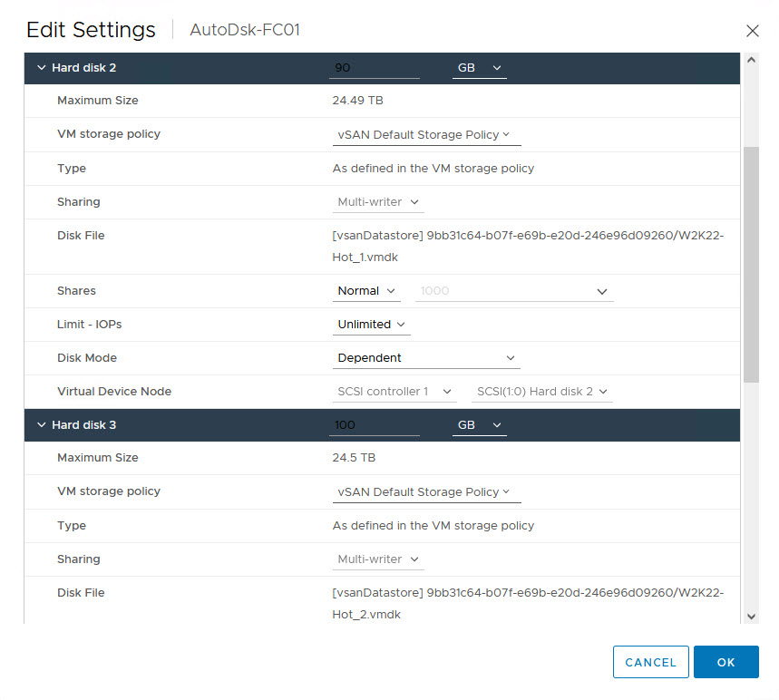
Task: Open Hard disk 2 Sharing Multi-writer dropdown
Action: [378, 202]
